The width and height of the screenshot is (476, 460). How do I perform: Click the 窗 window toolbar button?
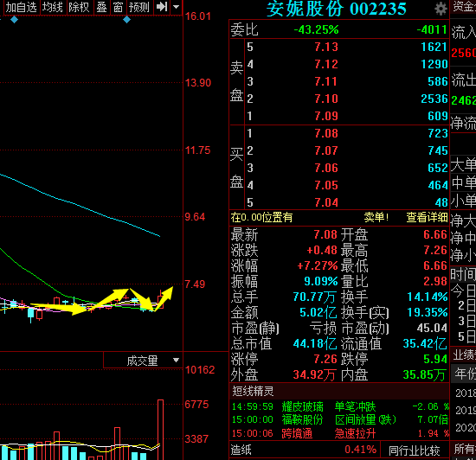[x=118, y=7]
